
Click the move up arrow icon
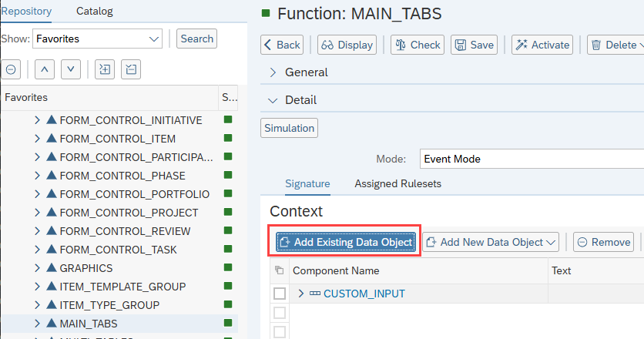(44, 69)
